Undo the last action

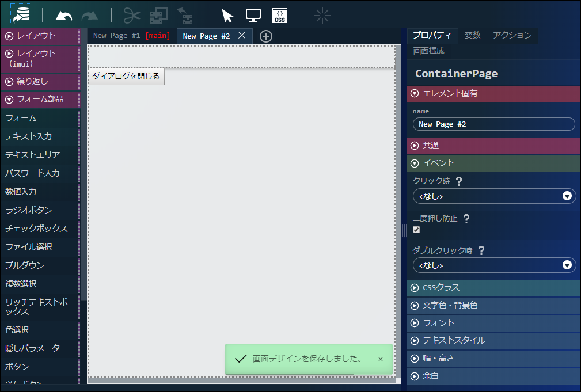pos(64,16)
